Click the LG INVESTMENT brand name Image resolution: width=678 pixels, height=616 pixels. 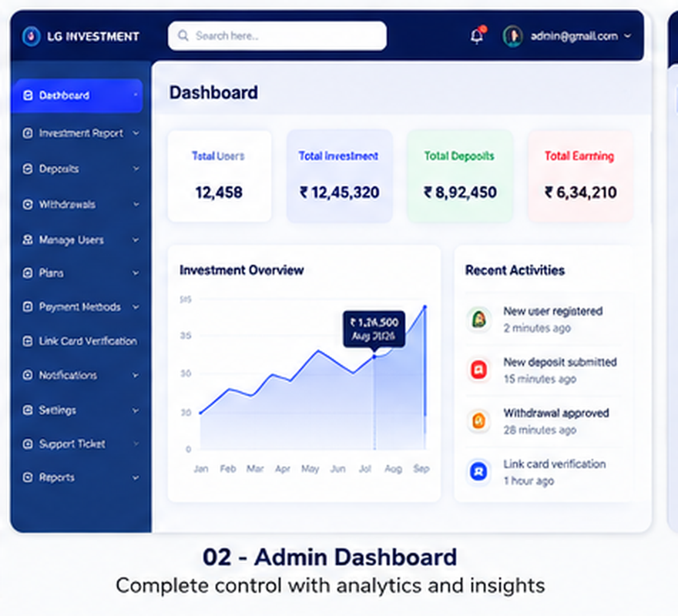pyautogui.click(x=93, y=36)
